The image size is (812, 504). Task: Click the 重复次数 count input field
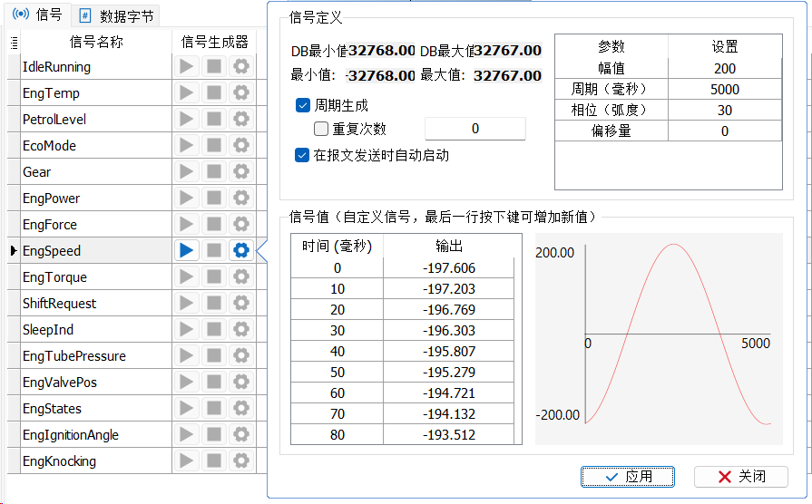pos(474,129)
